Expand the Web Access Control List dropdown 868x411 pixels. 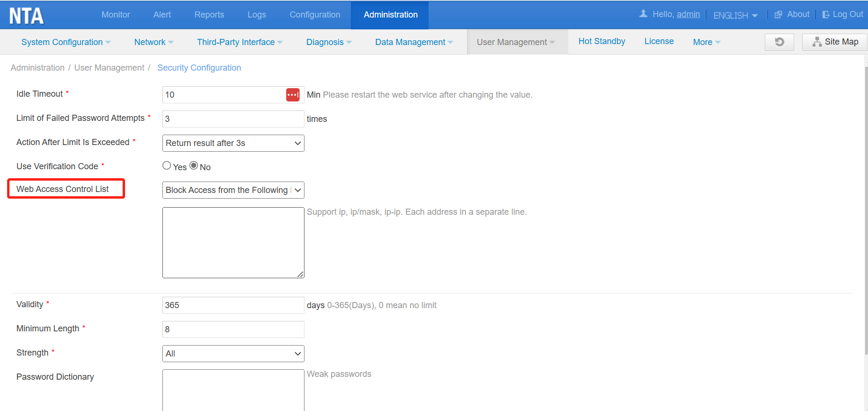[233, 190]
